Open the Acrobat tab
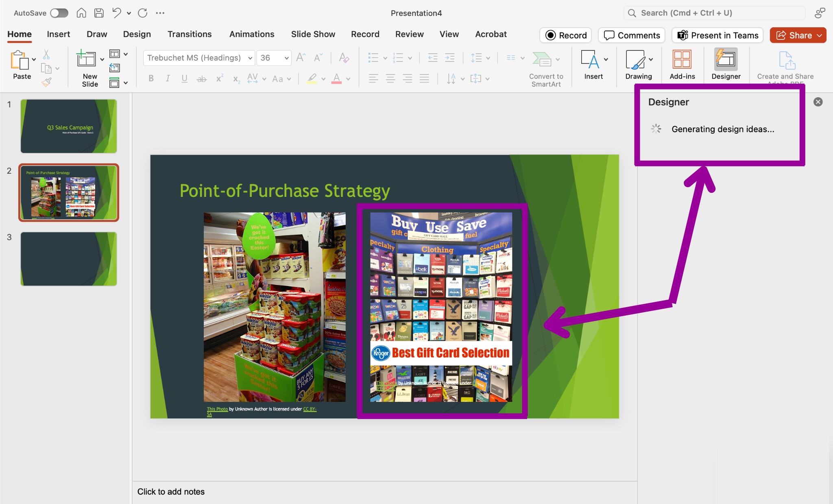Image resolution: width=833 pixels, height=504 pixels. [x=491, y=34]
